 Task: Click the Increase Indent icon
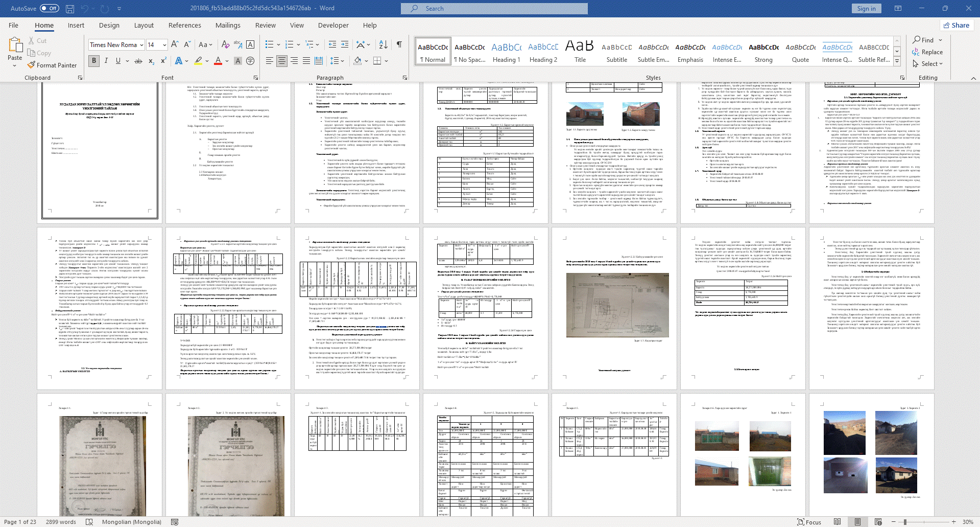coord(345,44)
